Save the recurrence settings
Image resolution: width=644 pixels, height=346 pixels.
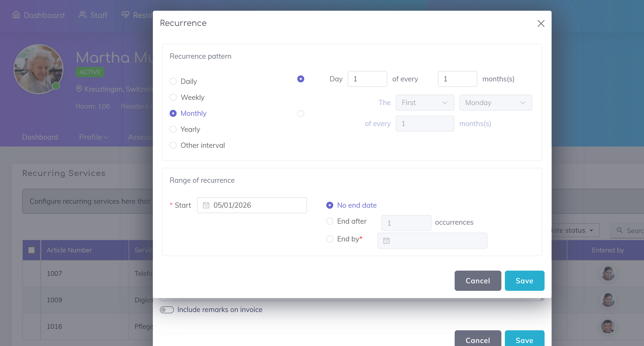(524, 281)
